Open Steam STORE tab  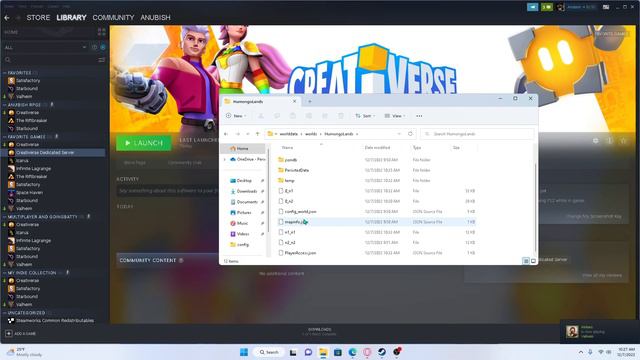38,18
